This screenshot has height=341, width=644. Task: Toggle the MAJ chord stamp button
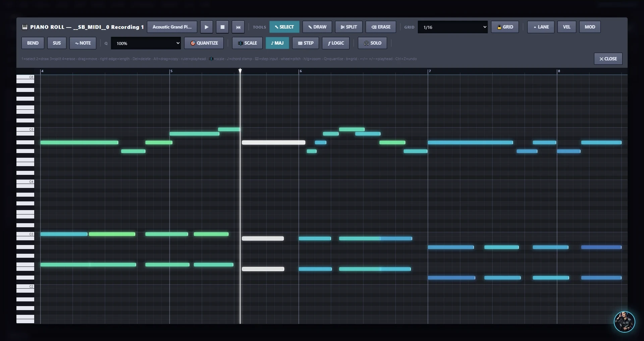click(x=277, y=43)
